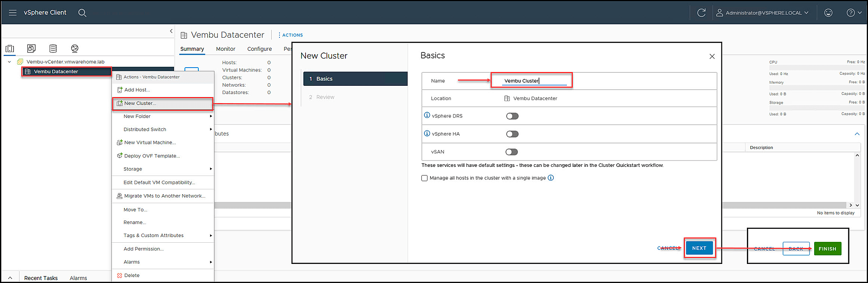Click the Migrate VMs icon

click(x=119, y=196)
